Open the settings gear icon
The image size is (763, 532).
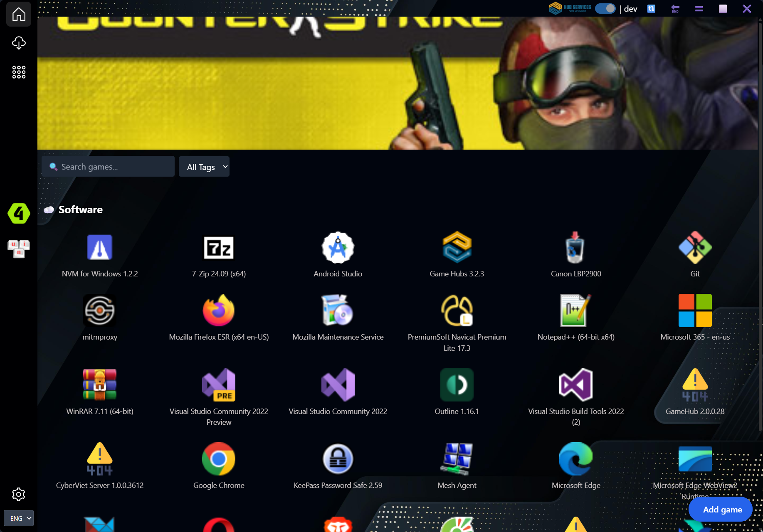point(19,494)
